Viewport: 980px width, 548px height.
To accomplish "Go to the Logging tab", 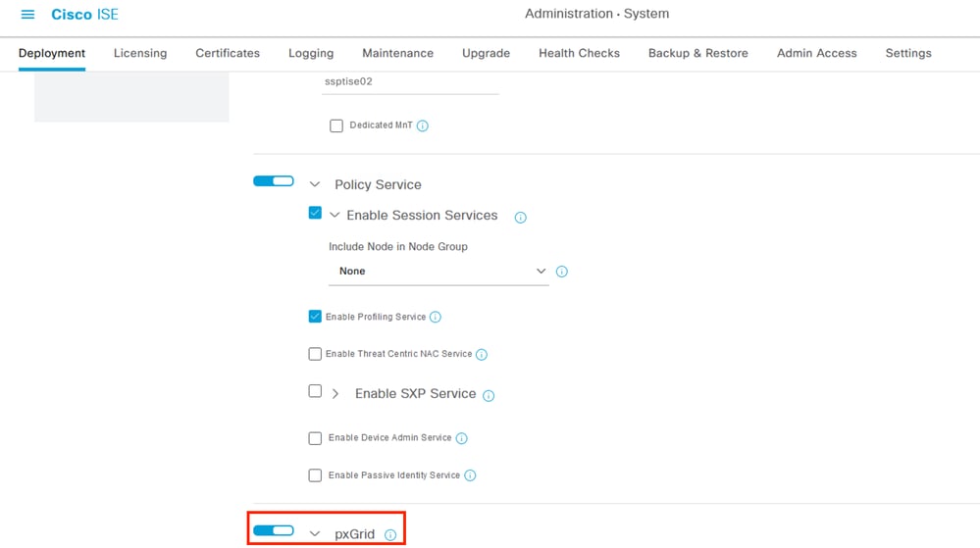I will coord(311,53).
